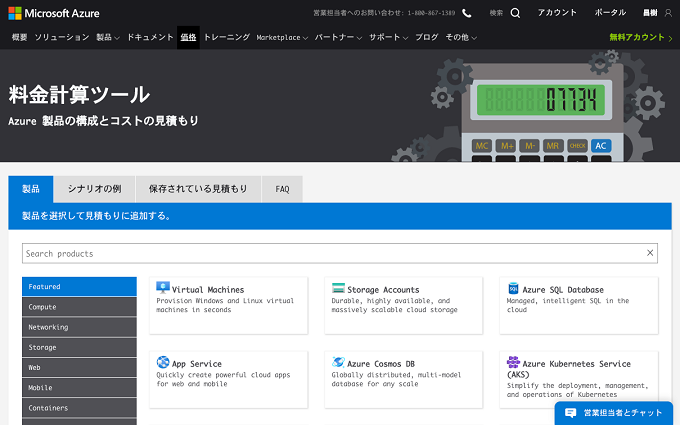The image size is (680, 425).
Task: Select the Networking category
Action: click(x=79, y=327)
